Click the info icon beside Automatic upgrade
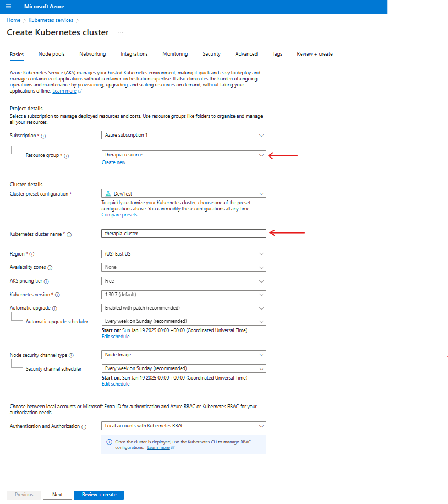The image size is (448, 504). pos(54,308)
